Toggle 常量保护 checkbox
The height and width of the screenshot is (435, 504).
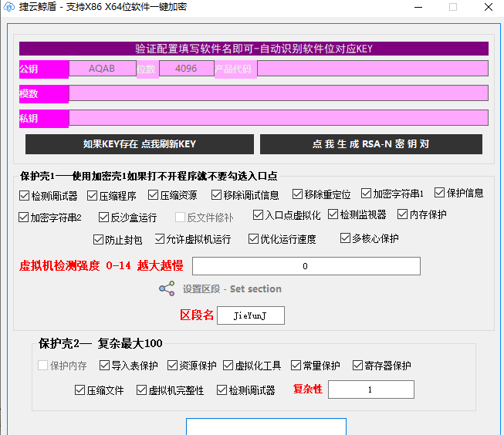[x=296, y=366]
